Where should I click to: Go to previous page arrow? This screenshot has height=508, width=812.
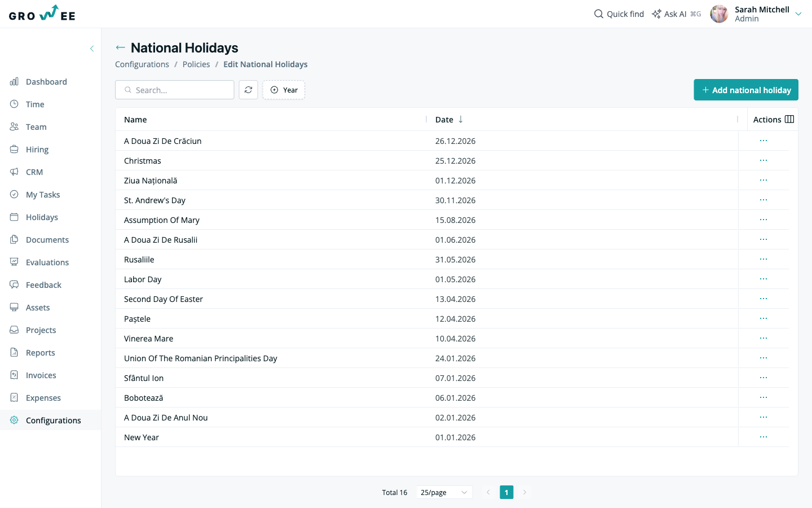[x=488, y=492]
